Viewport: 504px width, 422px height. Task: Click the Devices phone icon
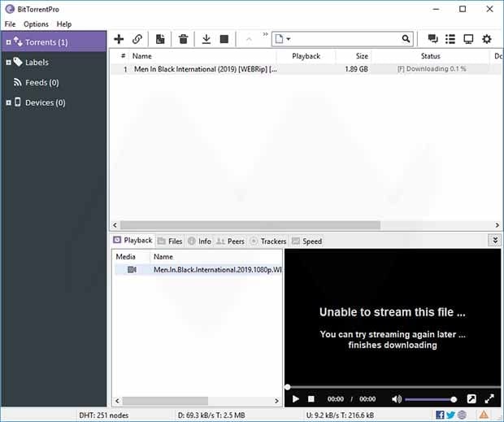click(18, 102)
